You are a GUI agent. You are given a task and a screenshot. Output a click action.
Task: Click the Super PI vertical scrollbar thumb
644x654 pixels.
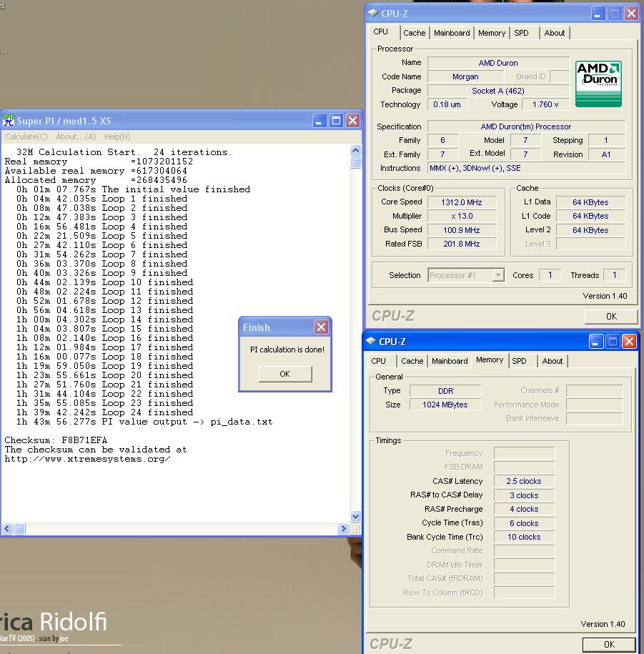356,162
